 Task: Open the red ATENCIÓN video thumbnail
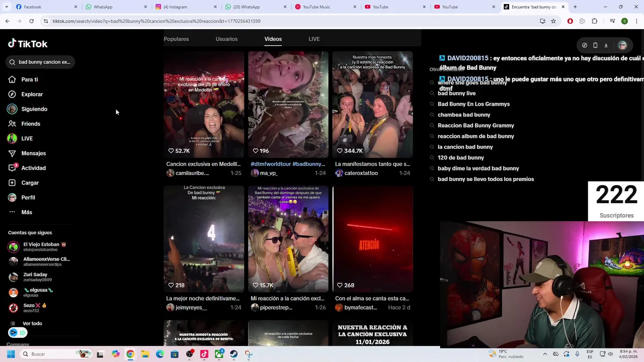[x=372, y=239]
